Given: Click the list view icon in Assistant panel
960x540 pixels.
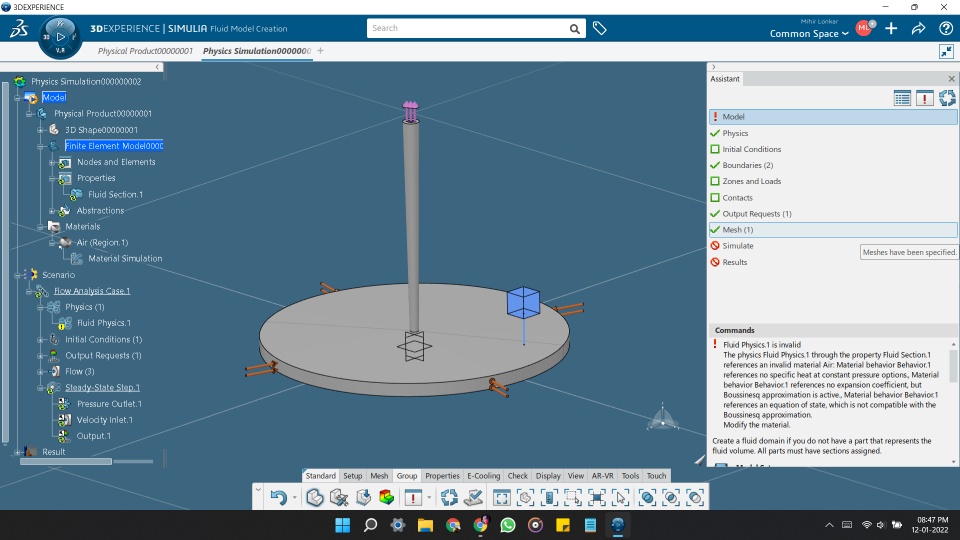Looking at the screenshot, I should tap(902, 98).
